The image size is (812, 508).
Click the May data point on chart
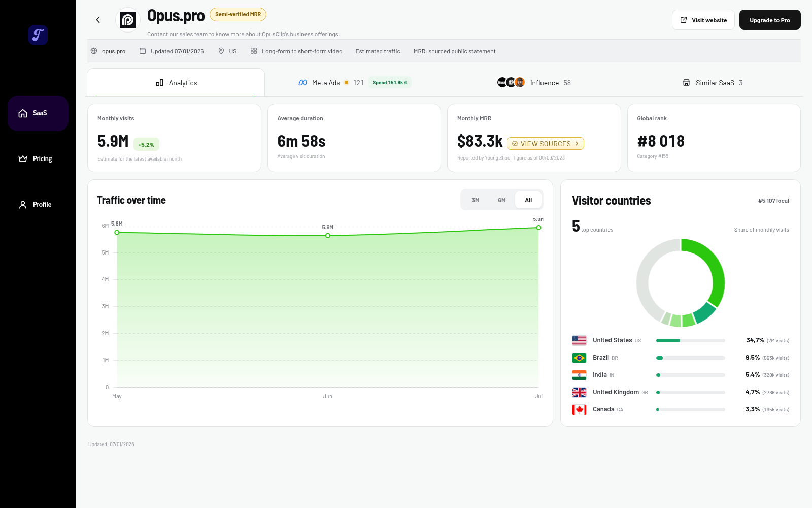117,232
